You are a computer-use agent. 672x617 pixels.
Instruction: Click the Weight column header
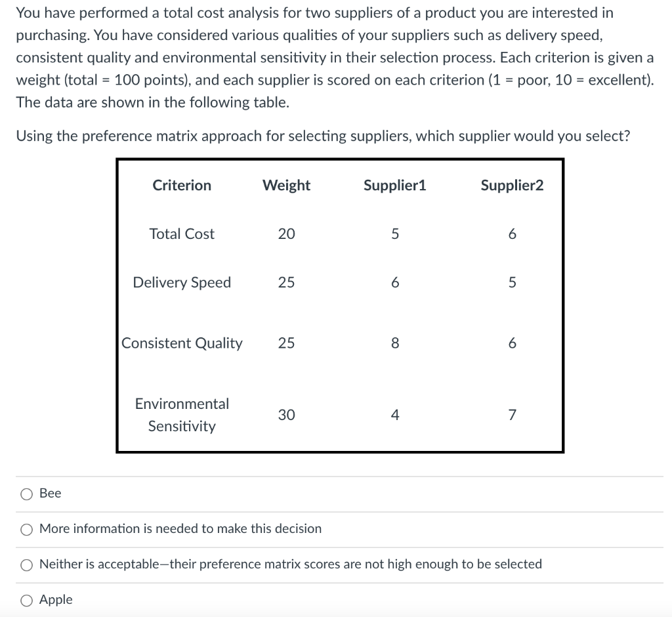pos(286,185)
